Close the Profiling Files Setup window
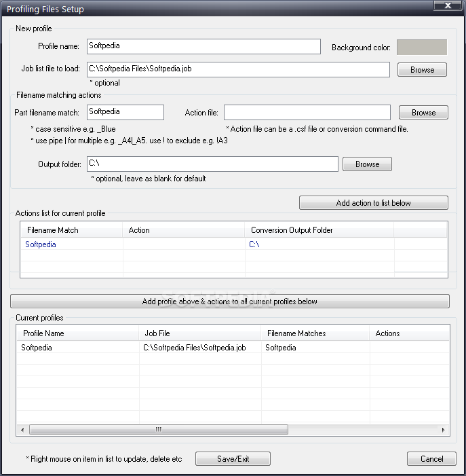Image resolution: width=466 pixels, height=476 pixels. [448, 5]
